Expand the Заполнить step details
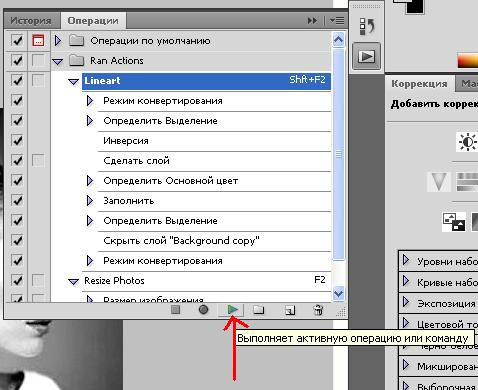 point(90,201)
